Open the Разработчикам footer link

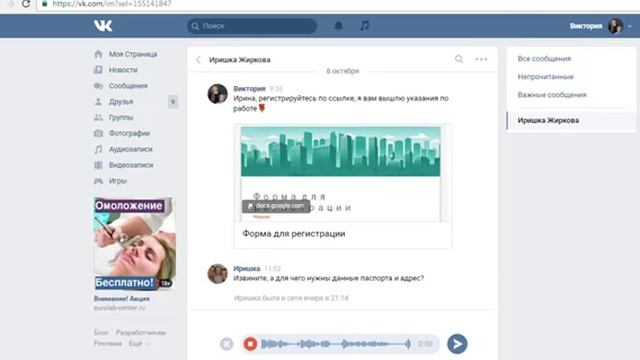(141, 333)
